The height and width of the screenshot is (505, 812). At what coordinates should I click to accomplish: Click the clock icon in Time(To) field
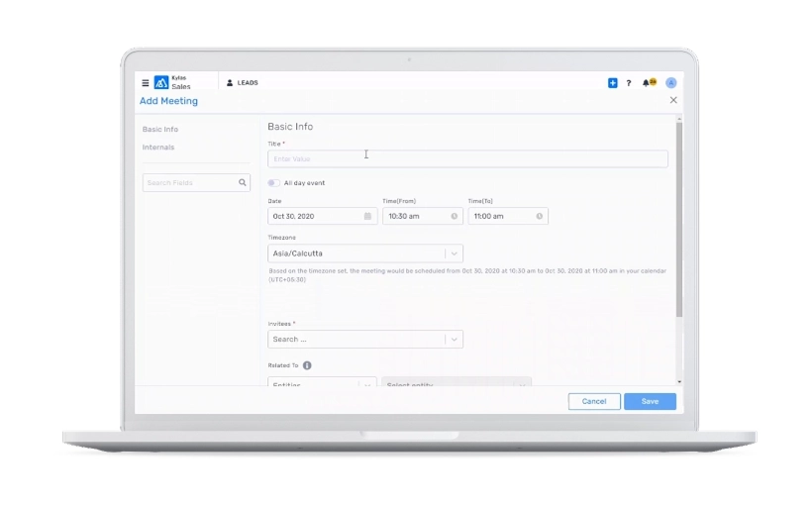pos(540,216)
